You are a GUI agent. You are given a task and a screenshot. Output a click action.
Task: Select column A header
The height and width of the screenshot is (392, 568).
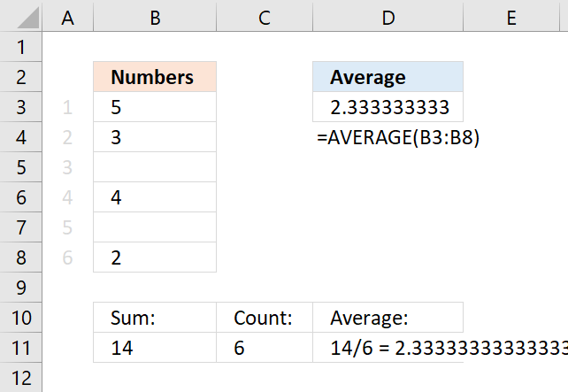click(x=68, y=17)
